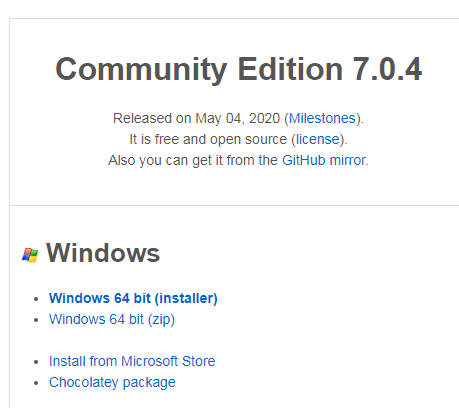Click the word 'Community' in the title
Image resolution: width=459 pixels, height=408 pixels.
141,69
